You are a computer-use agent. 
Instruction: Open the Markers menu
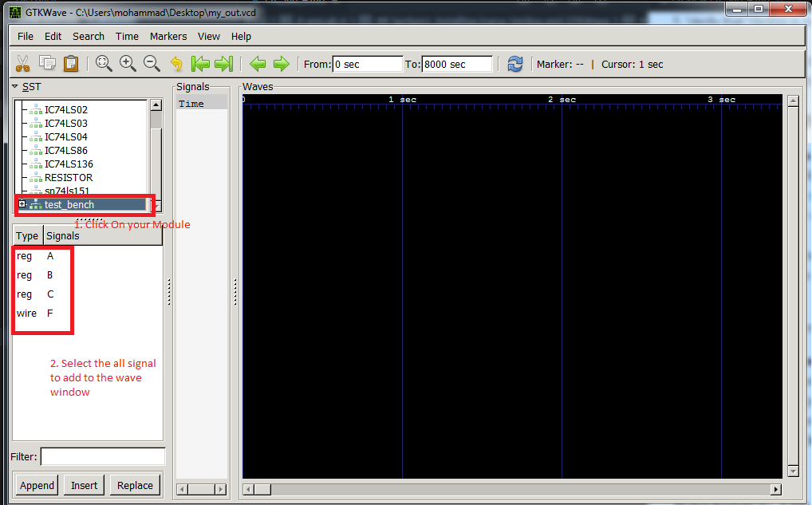coord(168,36)
